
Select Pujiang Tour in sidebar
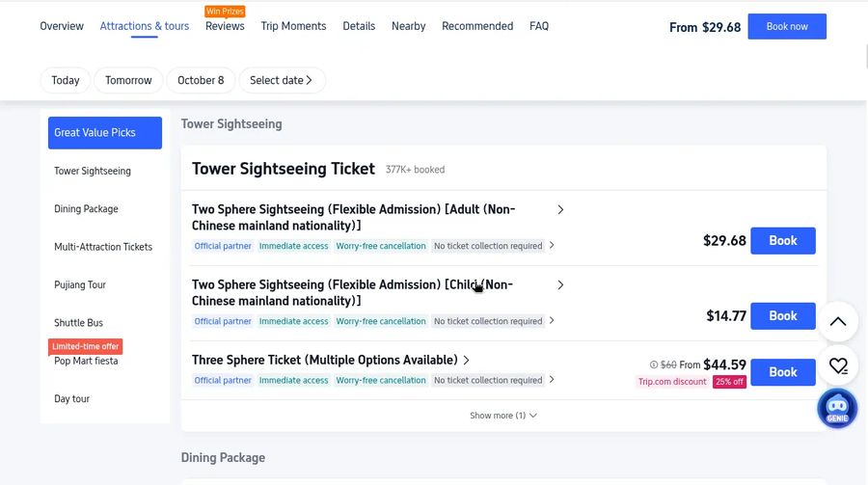tap(80, 284)
